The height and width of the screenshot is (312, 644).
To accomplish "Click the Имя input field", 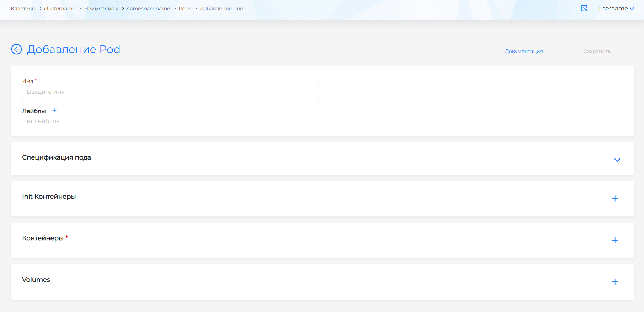I will [170, 92].
